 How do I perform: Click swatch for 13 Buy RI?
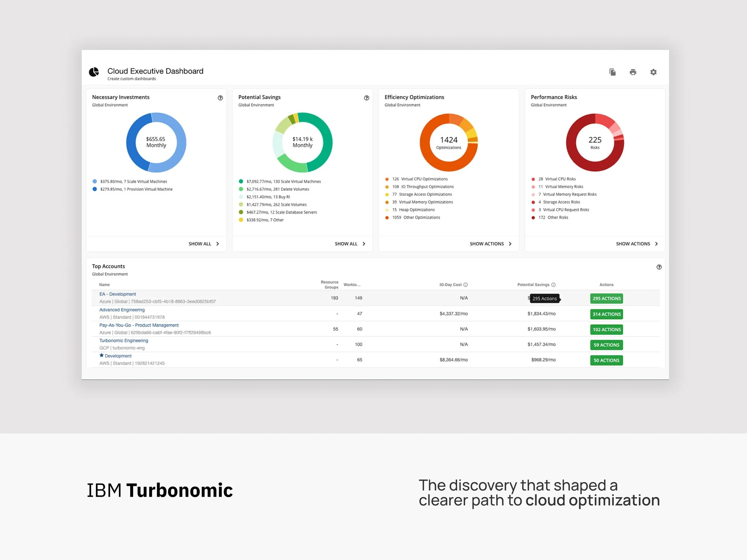(x=241, y=197)
